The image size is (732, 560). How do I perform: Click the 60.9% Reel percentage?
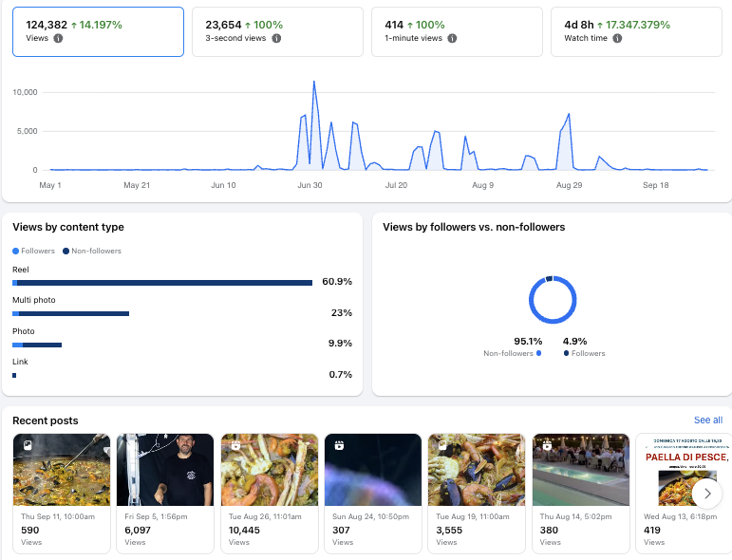point(337,281)
